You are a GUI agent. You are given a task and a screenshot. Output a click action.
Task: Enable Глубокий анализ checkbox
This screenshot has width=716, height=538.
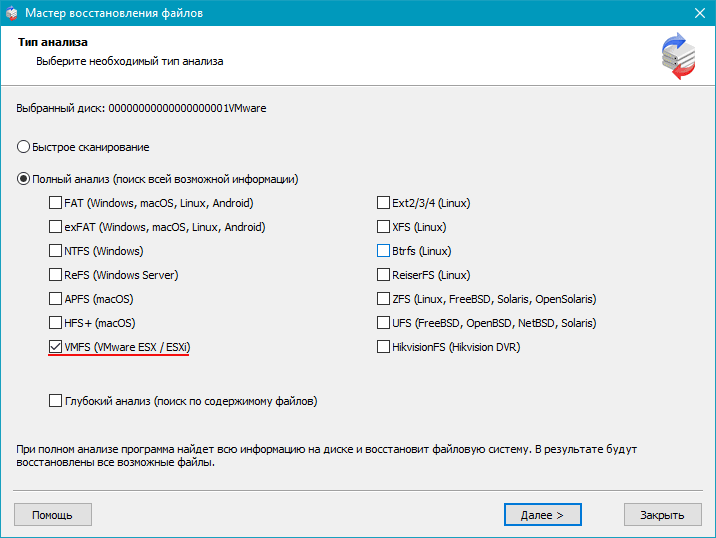click(x=55, y=401)
